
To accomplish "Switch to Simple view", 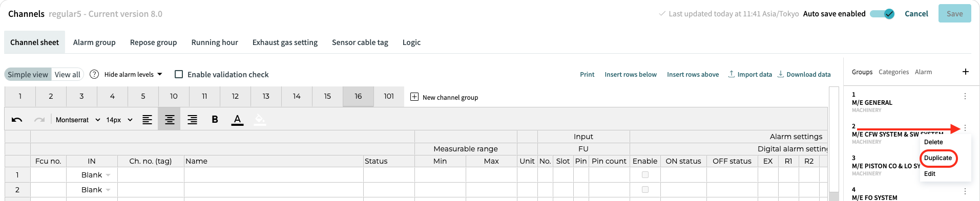I will 28,75.
